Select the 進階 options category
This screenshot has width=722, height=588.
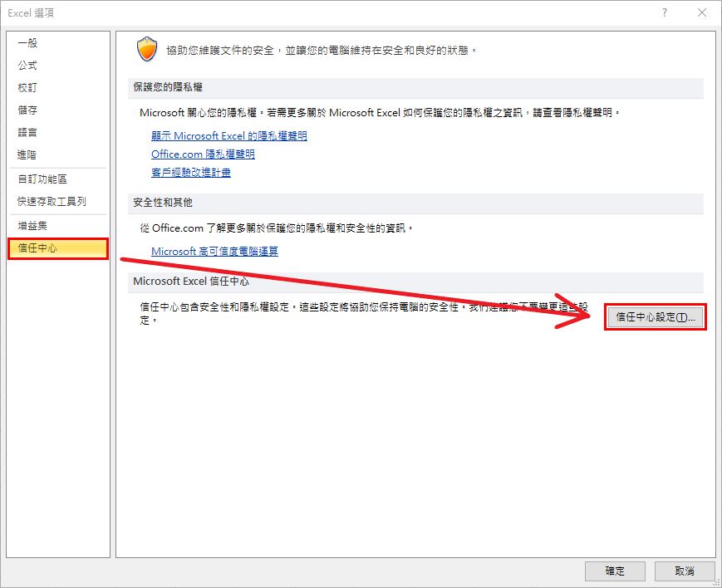pyautogui.click(x=58, y=154)
